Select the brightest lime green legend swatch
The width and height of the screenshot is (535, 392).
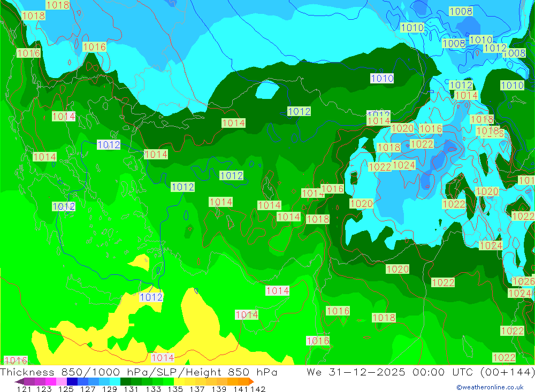[169, 382]
